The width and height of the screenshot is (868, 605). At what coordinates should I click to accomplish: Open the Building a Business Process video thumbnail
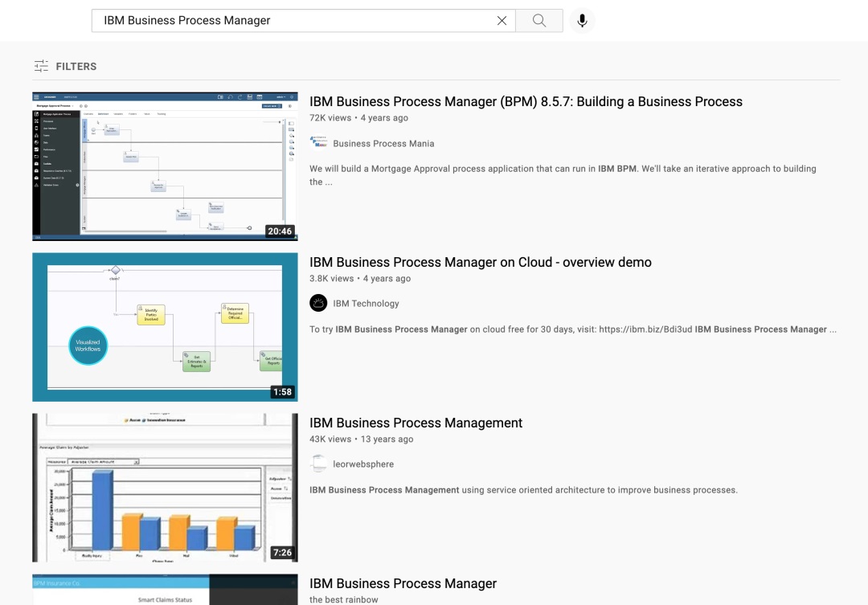click(165, 166)
